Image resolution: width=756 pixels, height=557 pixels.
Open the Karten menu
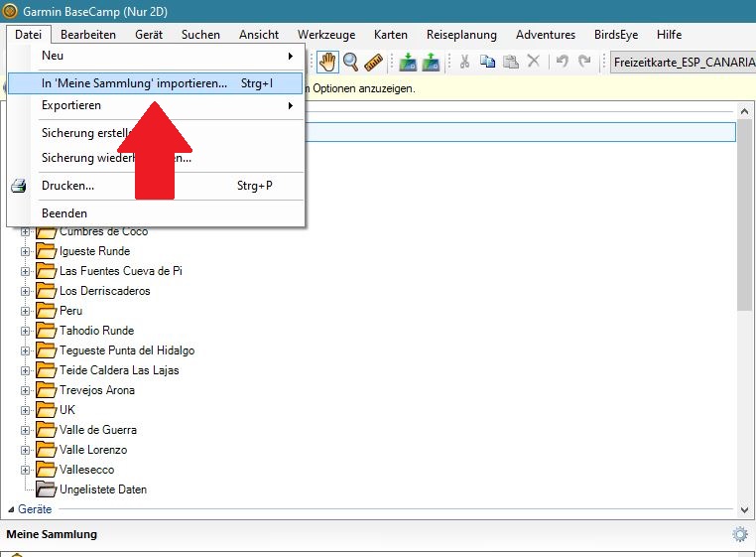point(391,35)
